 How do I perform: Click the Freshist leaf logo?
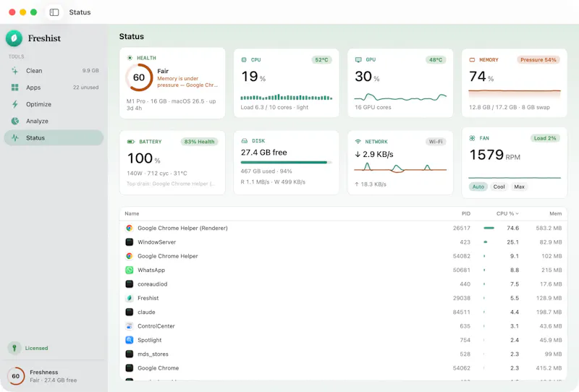coord(14,38)
